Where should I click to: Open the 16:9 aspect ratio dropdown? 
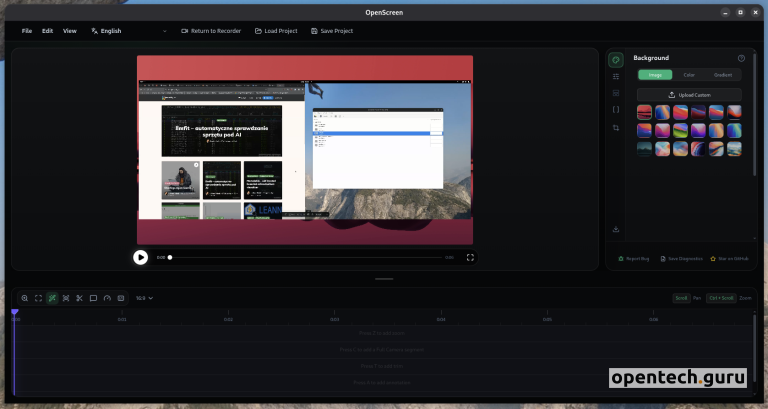click(x=144, y=298)
